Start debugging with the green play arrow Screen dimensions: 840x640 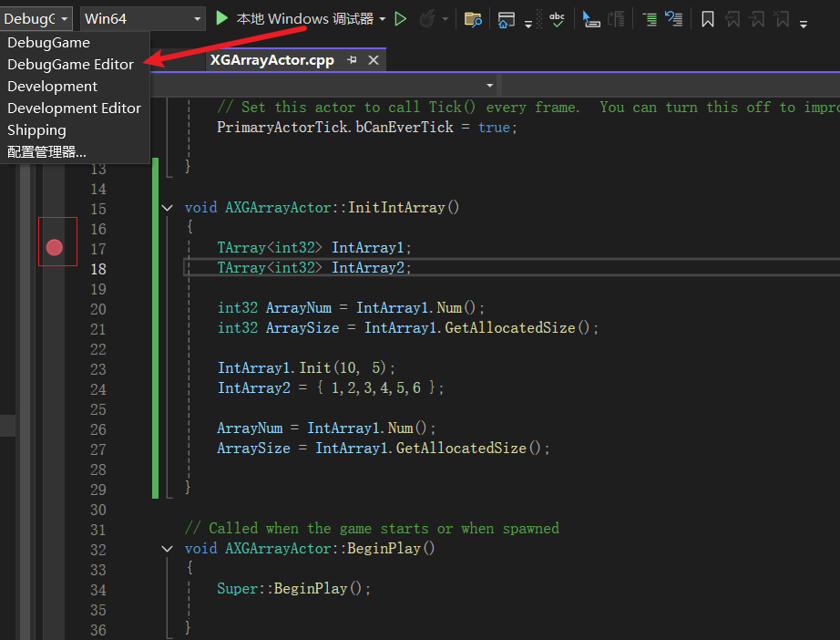tap(221, 18)
